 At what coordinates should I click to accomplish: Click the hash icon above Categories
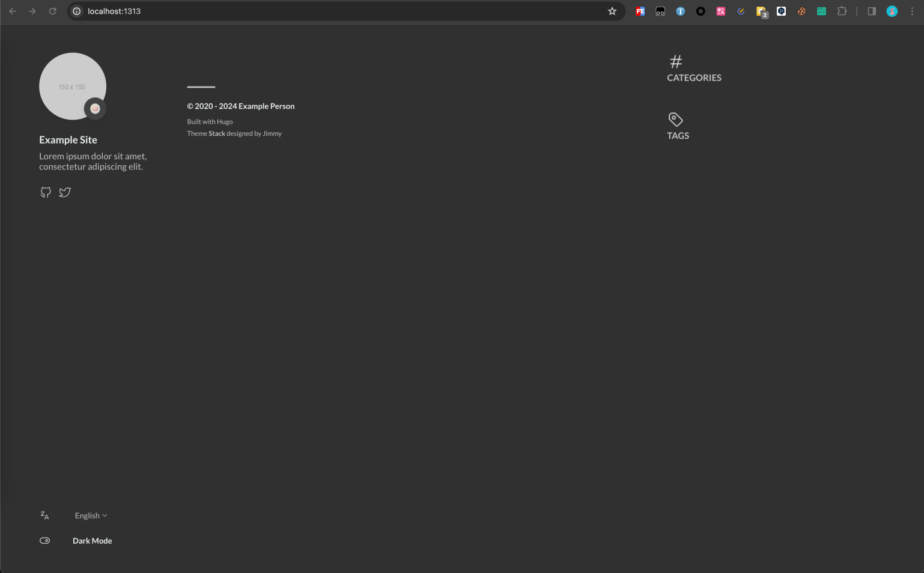(676, 61)
